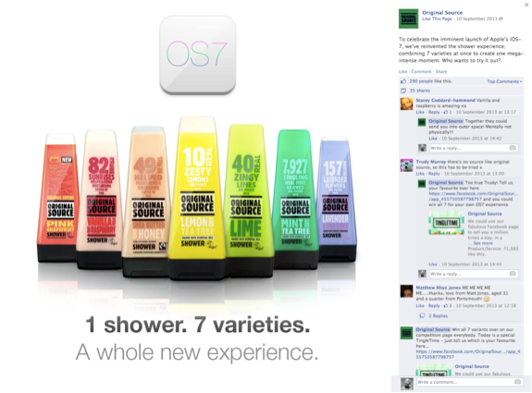Viewport: 532px width, 393px height.
Task: Click the Comment link under the post text
Action: point(421,71)
